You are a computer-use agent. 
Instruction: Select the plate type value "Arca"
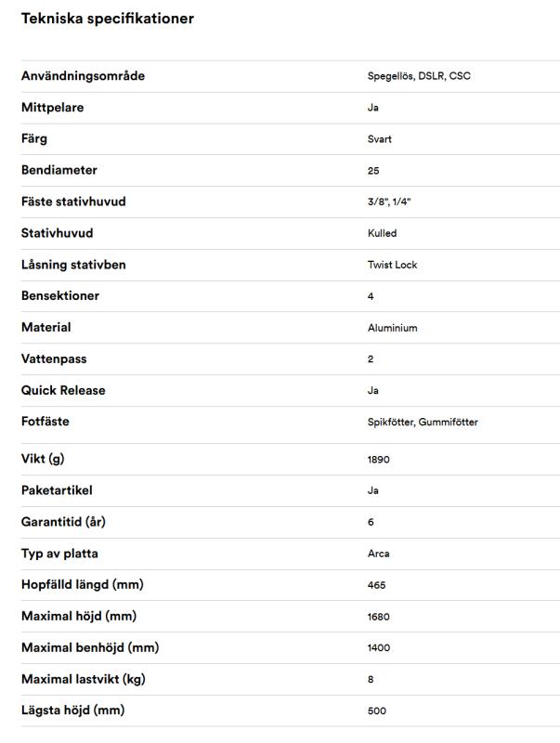click(x=379, y=554)
